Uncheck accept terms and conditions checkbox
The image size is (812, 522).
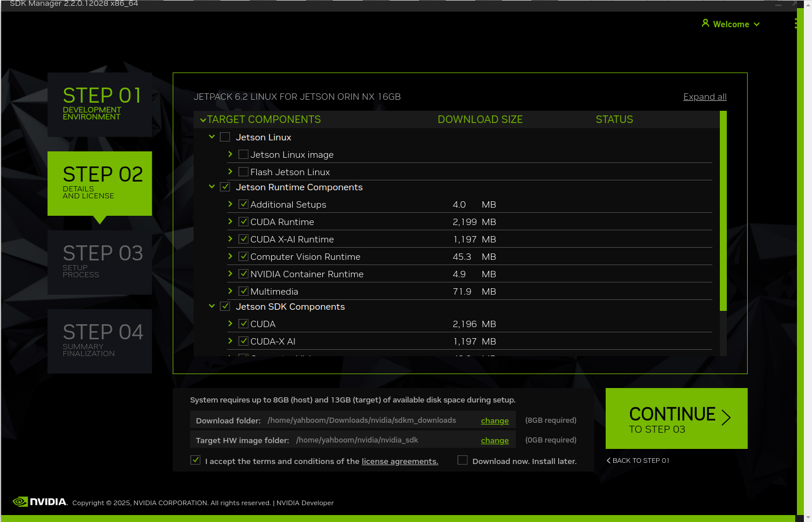click(196, 461)
